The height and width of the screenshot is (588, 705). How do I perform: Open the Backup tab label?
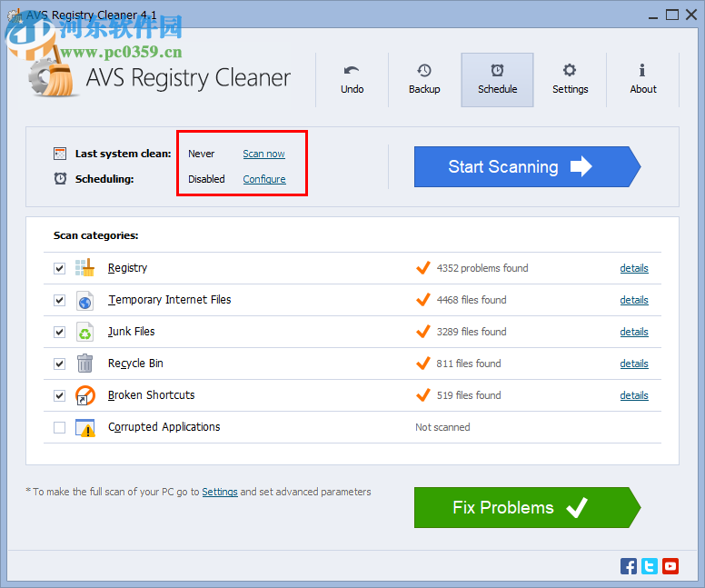pos(424,89)
